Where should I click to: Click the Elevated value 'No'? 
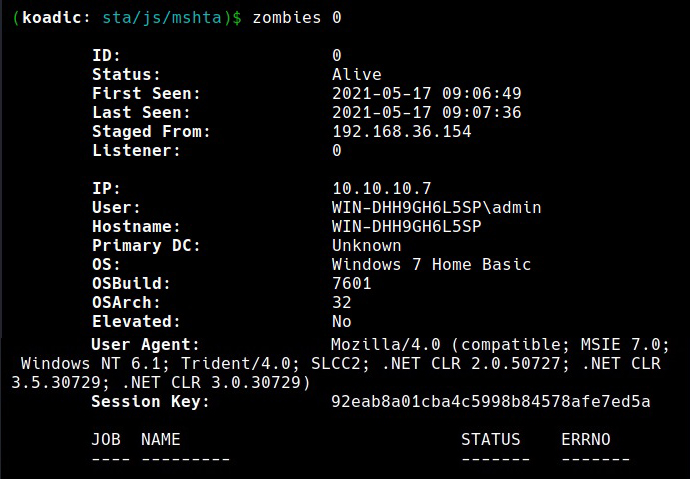tap(341, 322)
